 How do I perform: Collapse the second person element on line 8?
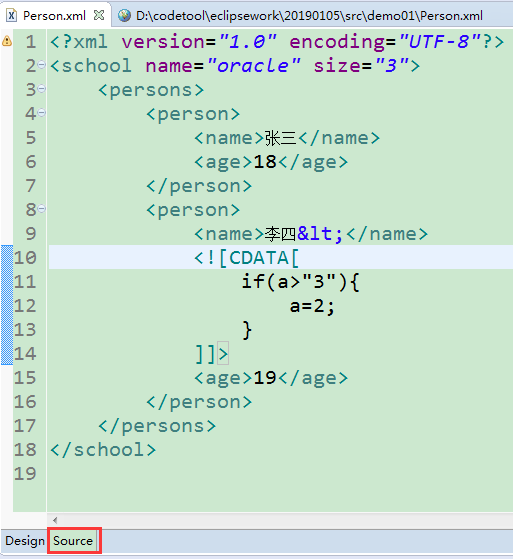42,209
